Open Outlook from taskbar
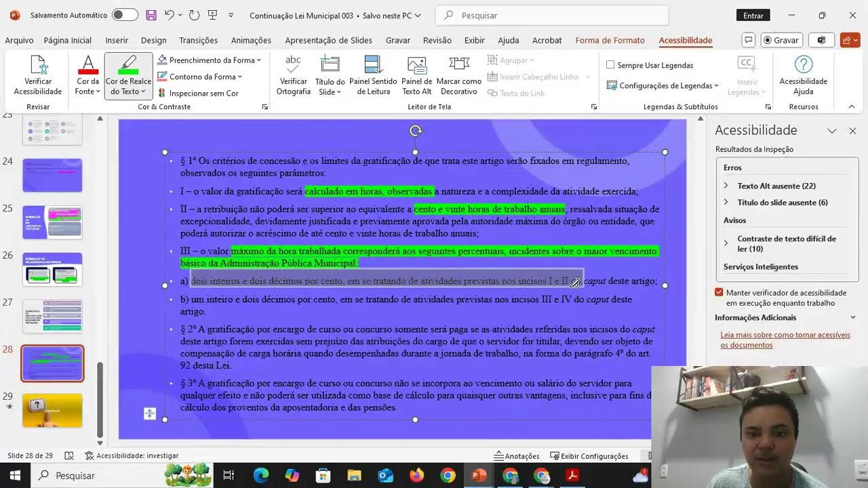868x488 pixels. point(386,476)
